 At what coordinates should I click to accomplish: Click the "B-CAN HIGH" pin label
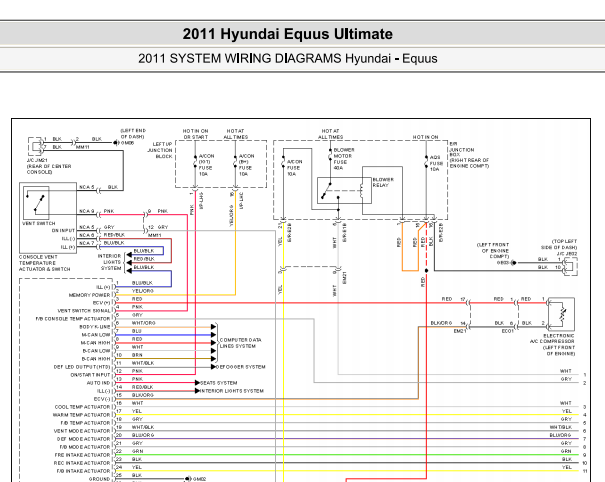(96, 359)
